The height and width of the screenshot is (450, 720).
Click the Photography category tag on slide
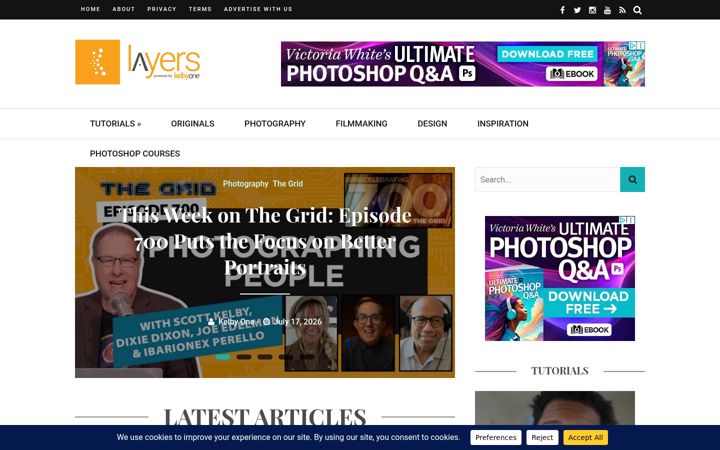tap(246, 184)
